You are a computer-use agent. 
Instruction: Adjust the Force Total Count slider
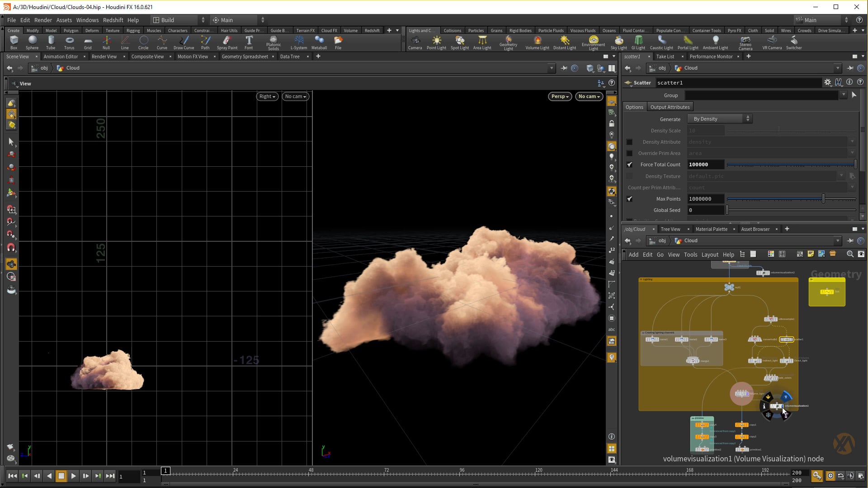point(791,164)
